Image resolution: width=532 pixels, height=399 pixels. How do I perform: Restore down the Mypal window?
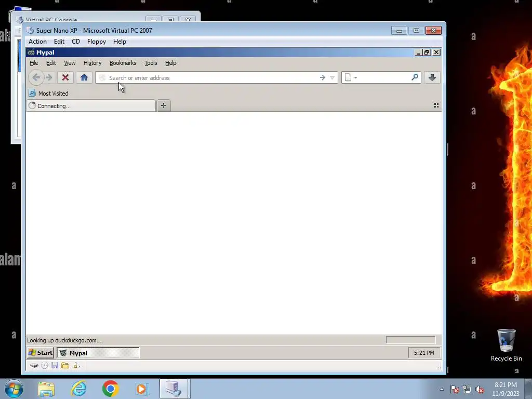click(427, 52)
